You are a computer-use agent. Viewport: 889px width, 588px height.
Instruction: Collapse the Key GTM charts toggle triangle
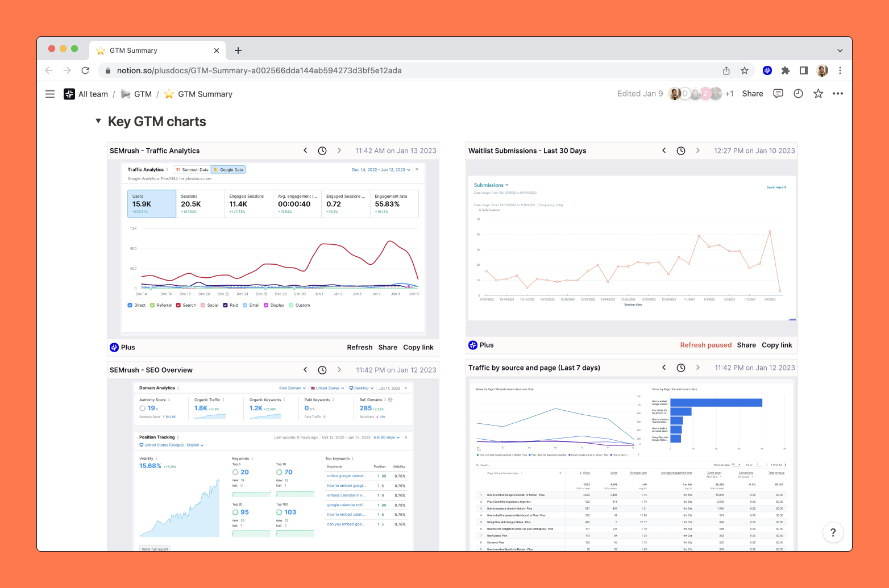pyautogui.click(x=98, y=121)
